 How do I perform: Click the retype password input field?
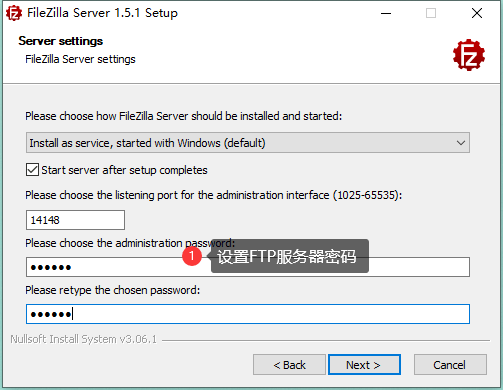pyautogui.click(x=248, y=314)
